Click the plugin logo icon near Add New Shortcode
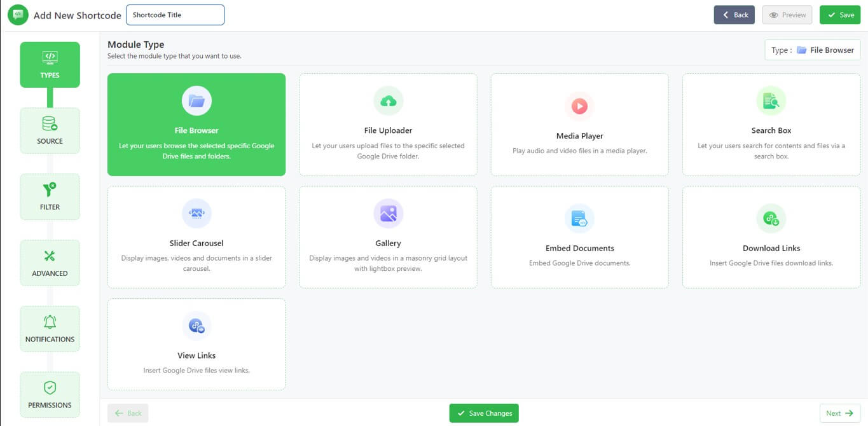This screenshot has height=426, width=868. coord(18,15)
